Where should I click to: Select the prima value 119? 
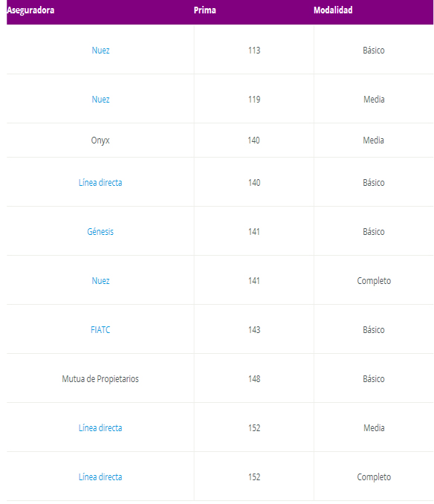pos(254,100)
